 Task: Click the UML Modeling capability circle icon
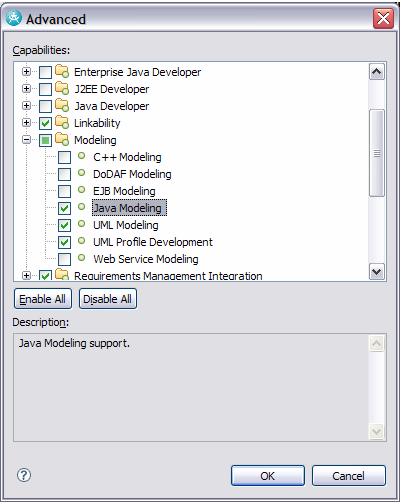[81, 224]
